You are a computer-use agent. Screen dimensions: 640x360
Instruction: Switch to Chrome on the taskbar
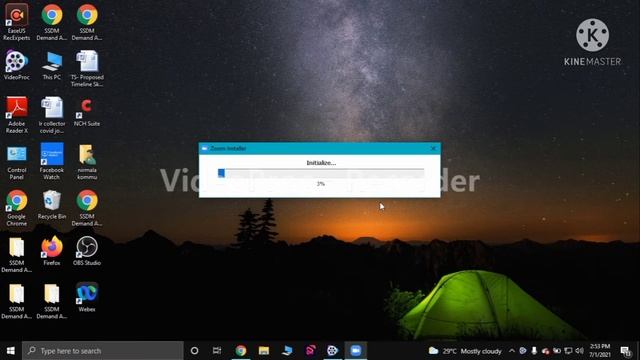tap(241, 351)
